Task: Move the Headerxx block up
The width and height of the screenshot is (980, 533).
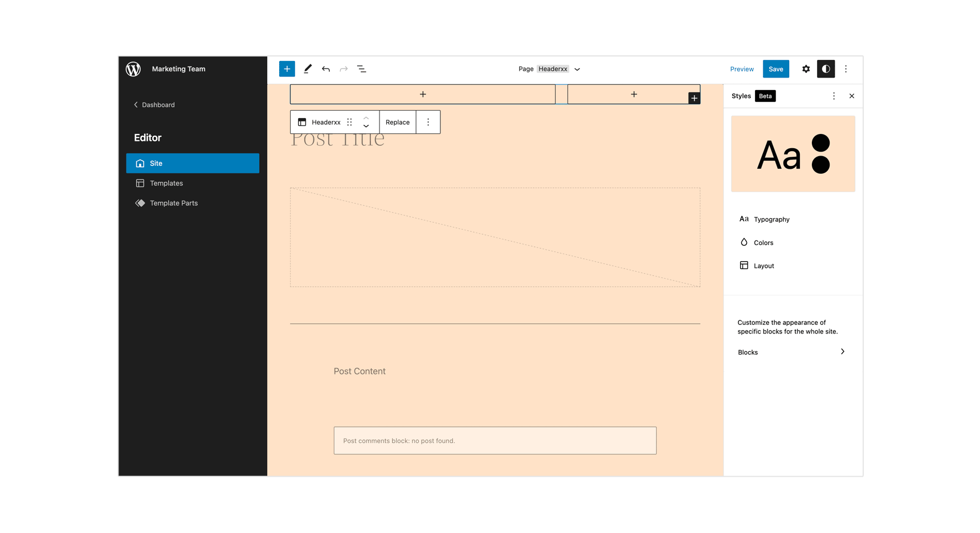Action: (x=366, y=118)
